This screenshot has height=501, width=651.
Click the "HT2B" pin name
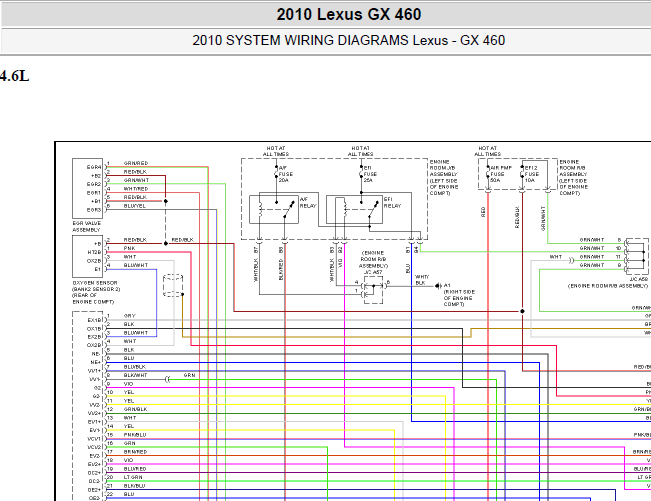pyautogui.click(x=94, y=252)
